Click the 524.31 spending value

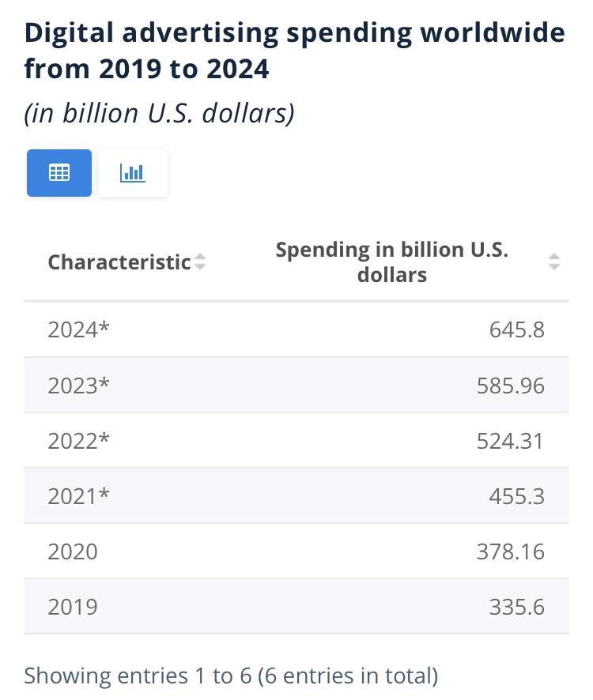click(x=510, y=441)
